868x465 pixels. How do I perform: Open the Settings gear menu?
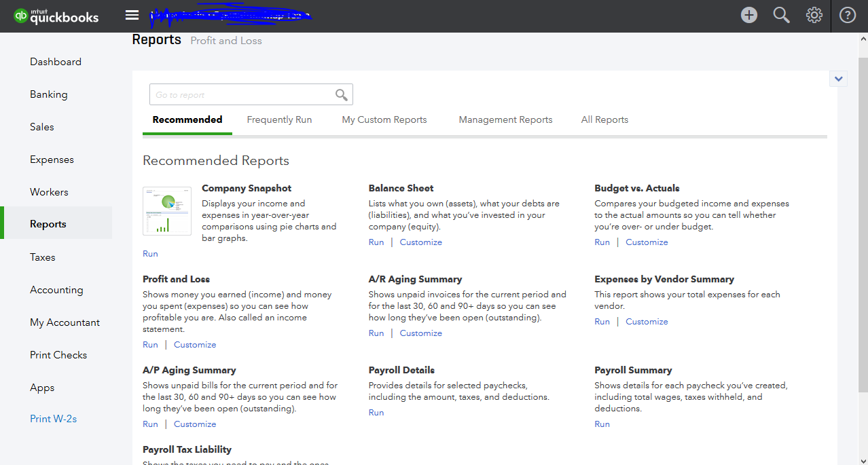point(814,15)
